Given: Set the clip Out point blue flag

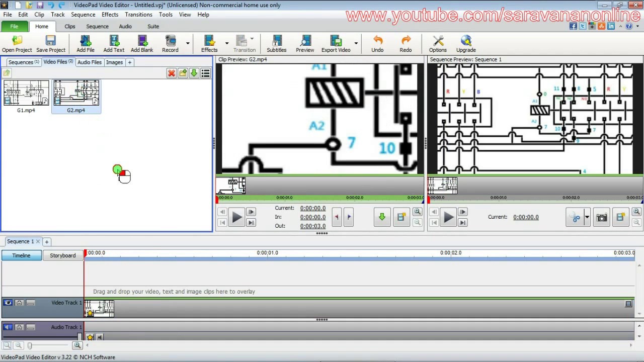Looking at the screenshot, I should 349,217.
